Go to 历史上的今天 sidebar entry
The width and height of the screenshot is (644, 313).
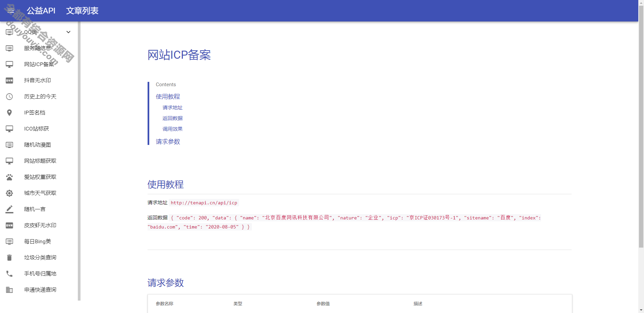point(40,97)
